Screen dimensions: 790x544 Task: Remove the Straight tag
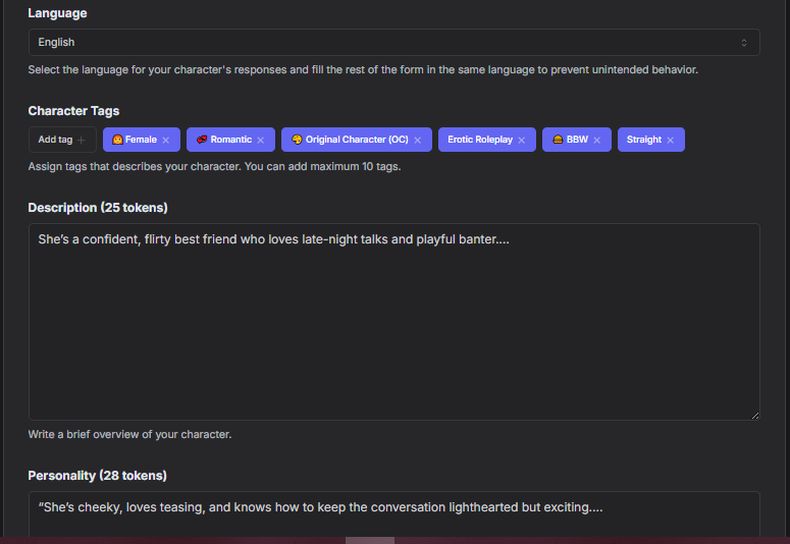(x=670, y=140)
